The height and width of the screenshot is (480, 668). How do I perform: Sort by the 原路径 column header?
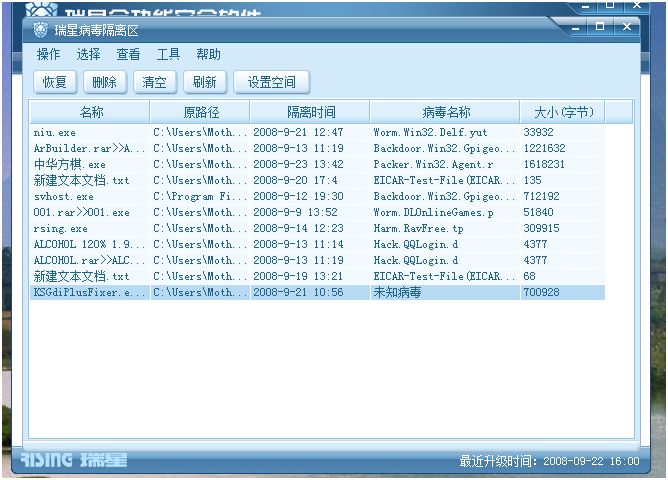click(200, 112)
